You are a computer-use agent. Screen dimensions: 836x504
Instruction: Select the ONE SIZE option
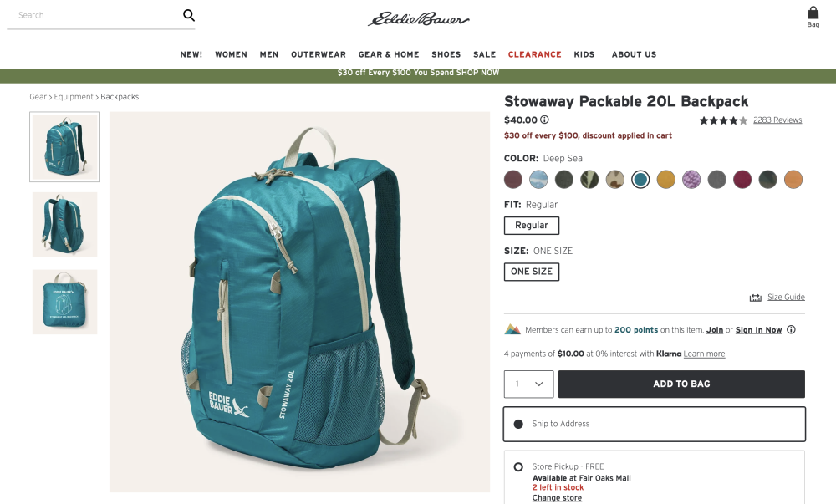coord(532,272)
